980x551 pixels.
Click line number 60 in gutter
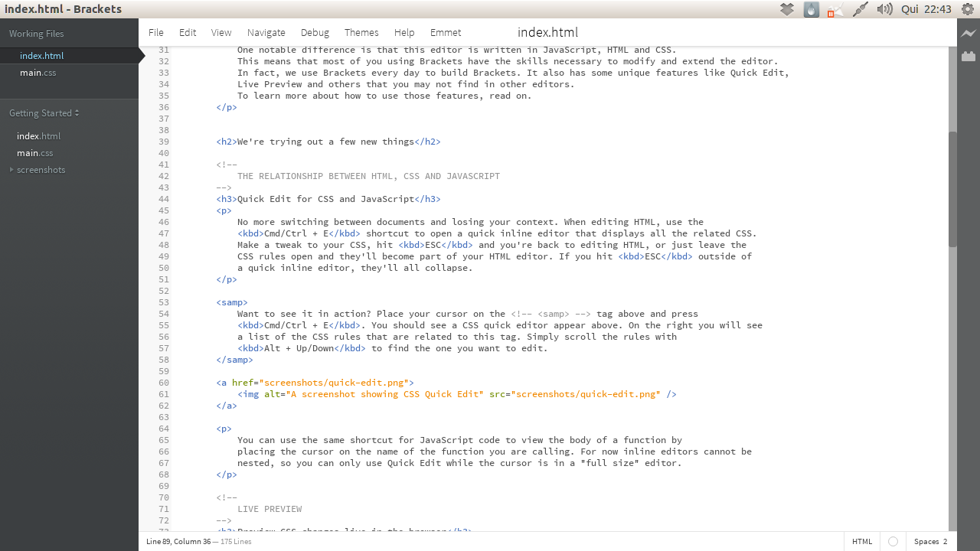click(x=164, y=383)
